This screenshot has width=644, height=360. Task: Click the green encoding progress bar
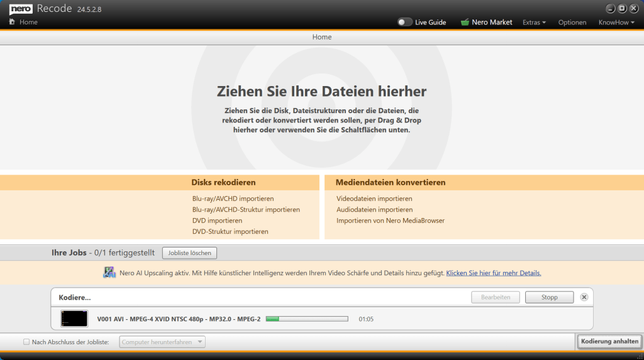(306, 319)
